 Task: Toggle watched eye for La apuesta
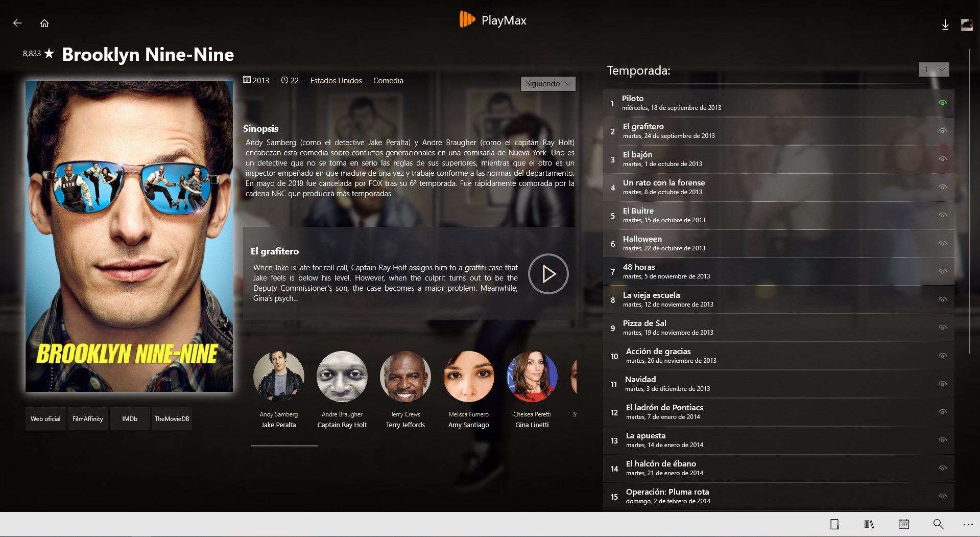943,440
